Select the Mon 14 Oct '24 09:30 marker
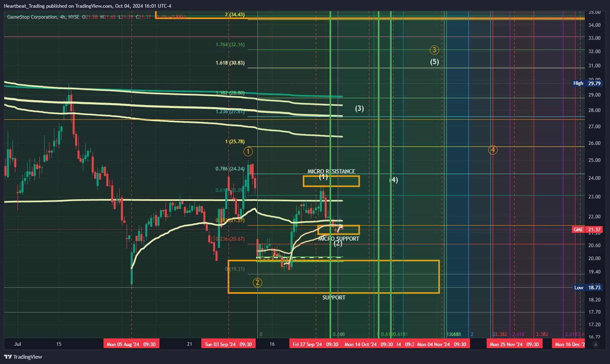Screen dimensions: 610x364 (369, 344)
